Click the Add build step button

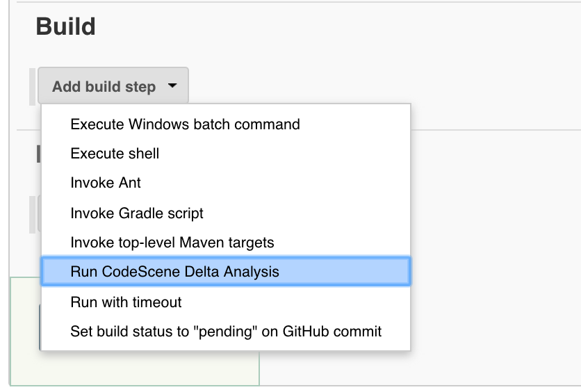click(104, 87)
